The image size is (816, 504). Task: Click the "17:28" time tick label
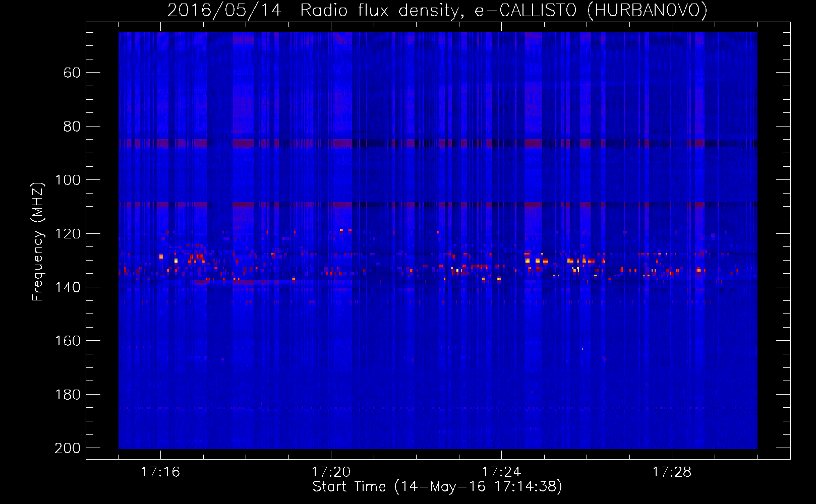pos(672,472)
